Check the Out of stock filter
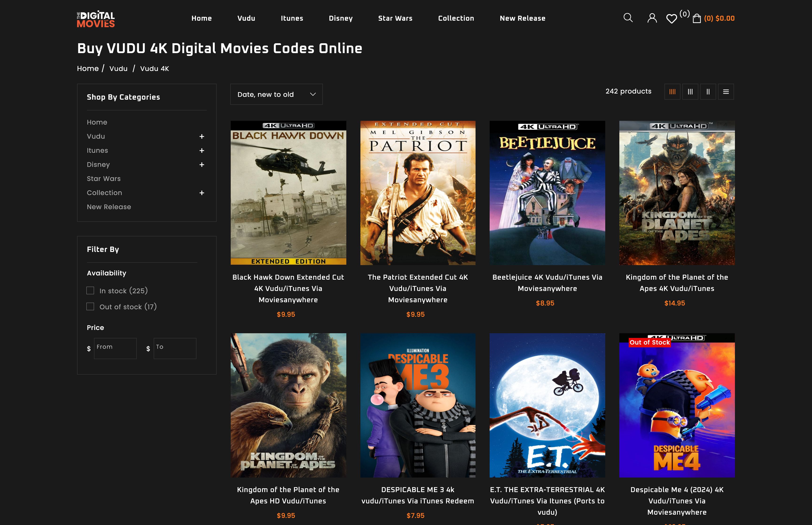Image resolution: width=812 pixels, height=525 pixels. [90, 306]
